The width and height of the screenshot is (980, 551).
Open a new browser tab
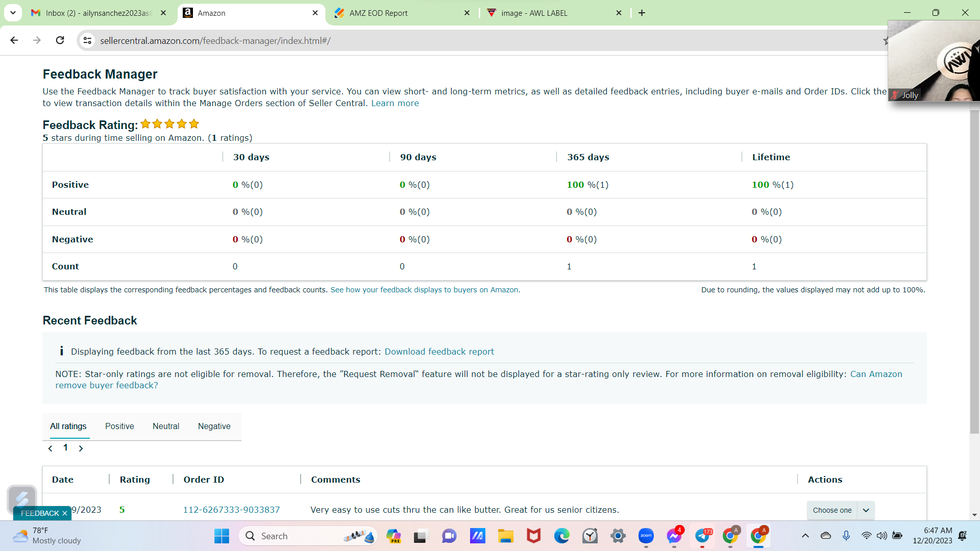(642, 13)
